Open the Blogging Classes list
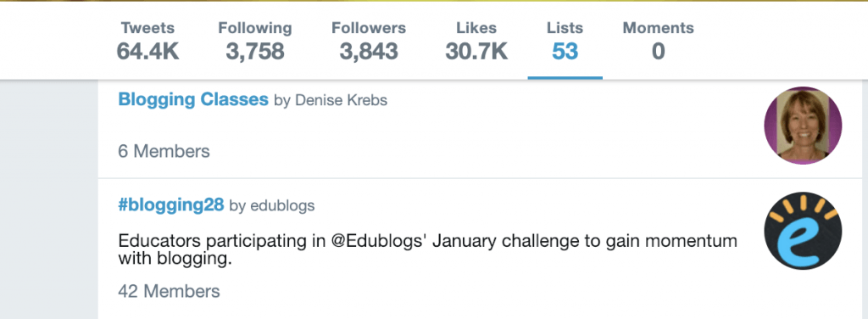 (x=193, y=100)
